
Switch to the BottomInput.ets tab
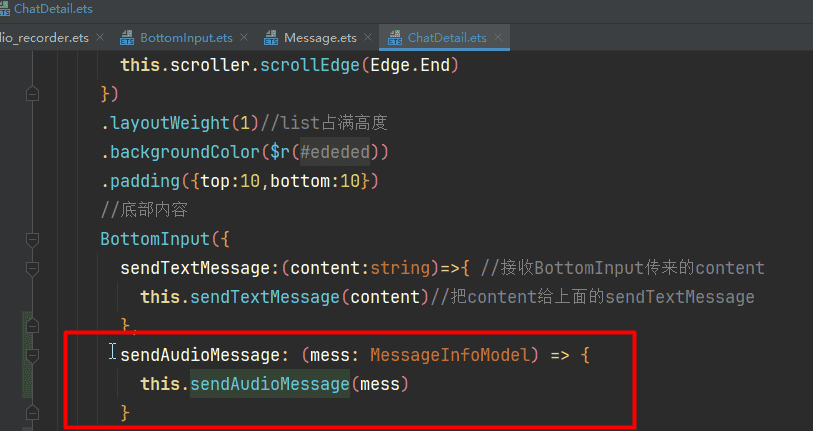click(186, 38)
